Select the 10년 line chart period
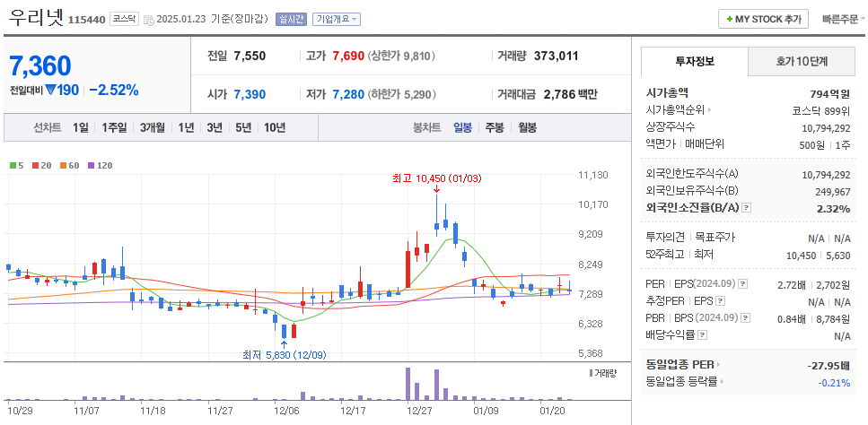This screenshot has width=868, height=425. coord(275,127)
